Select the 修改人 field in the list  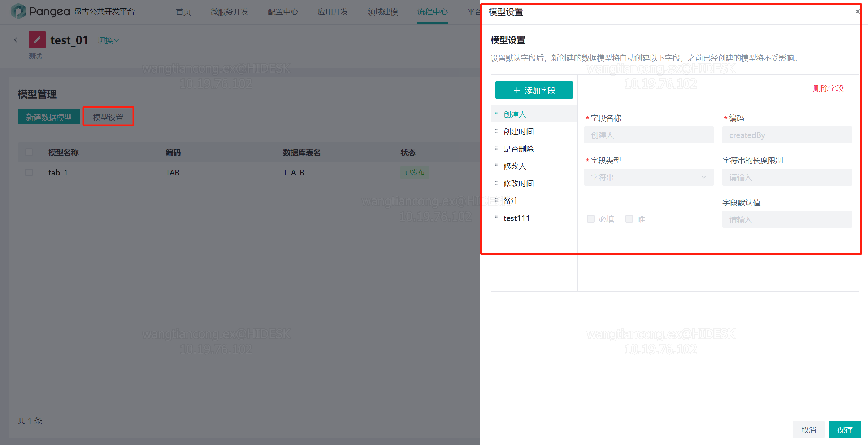click(x=534, y=166)
